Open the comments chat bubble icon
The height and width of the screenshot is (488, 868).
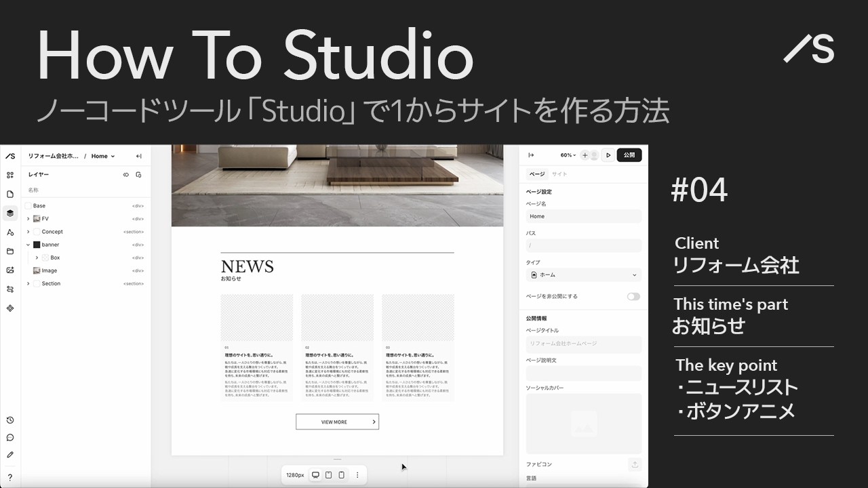click(10, 437)
